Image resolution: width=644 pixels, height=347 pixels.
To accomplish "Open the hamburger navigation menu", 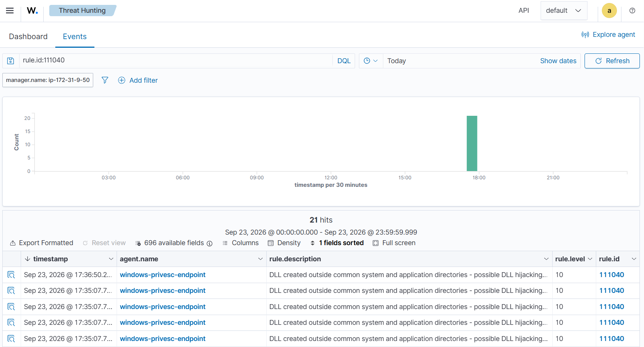I will pyautogui.click(x=10, y=11).
